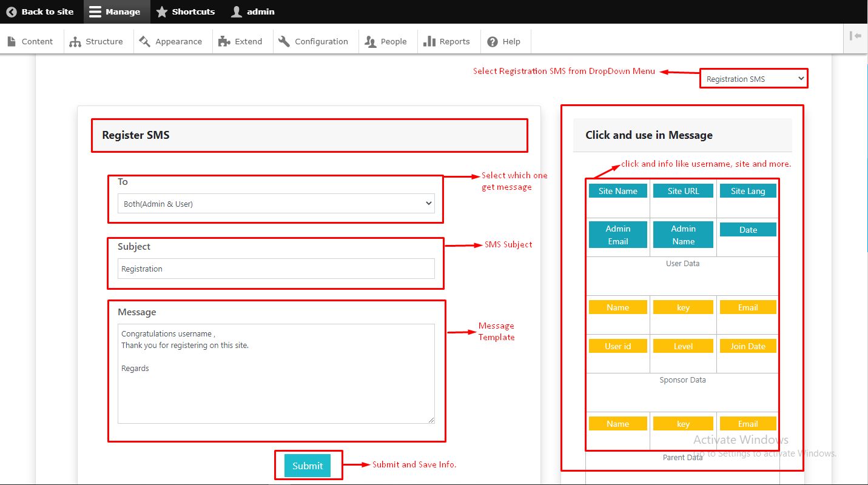868x485 pixels.
Task: Insert the Admin Email token
Action: click(x=617, y=235)
